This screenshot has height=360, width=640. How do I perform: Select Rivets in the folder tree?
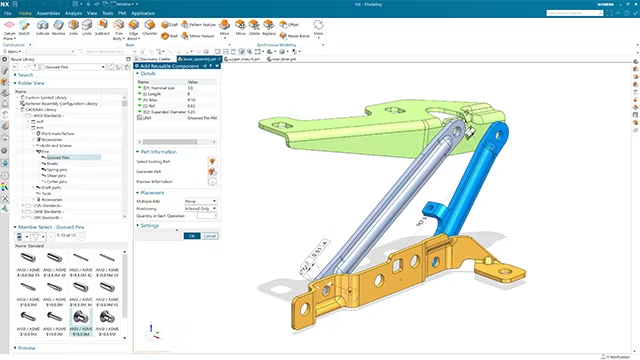tap(52, 164)
